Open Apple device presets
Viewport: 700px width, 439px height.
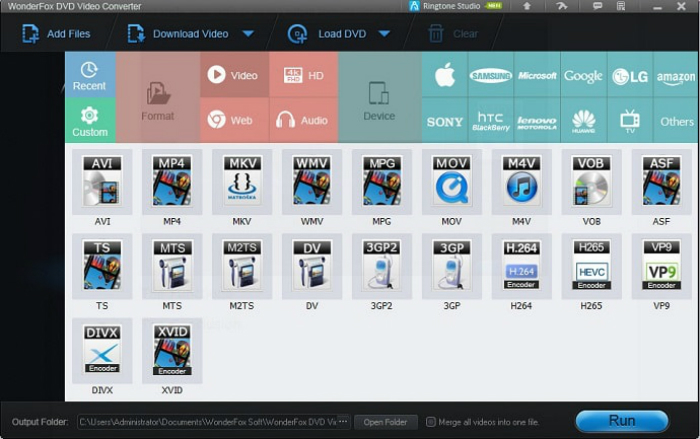point(445,75)
